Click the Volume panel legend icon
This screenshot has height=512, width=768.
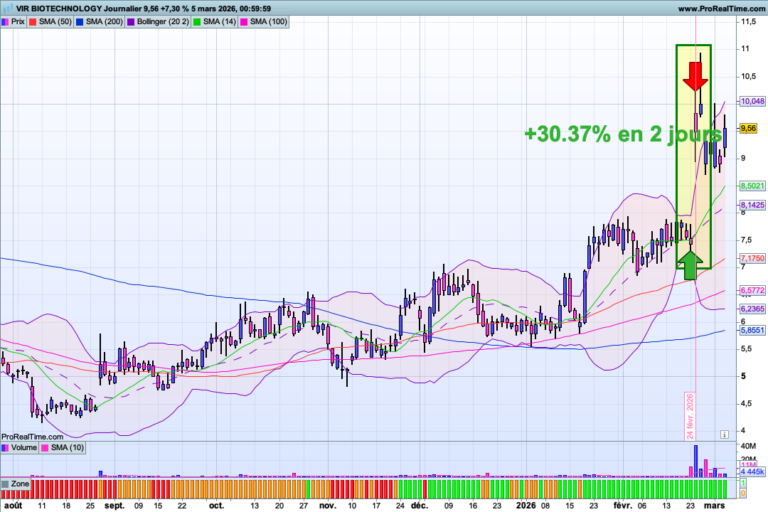pos(6,447)
